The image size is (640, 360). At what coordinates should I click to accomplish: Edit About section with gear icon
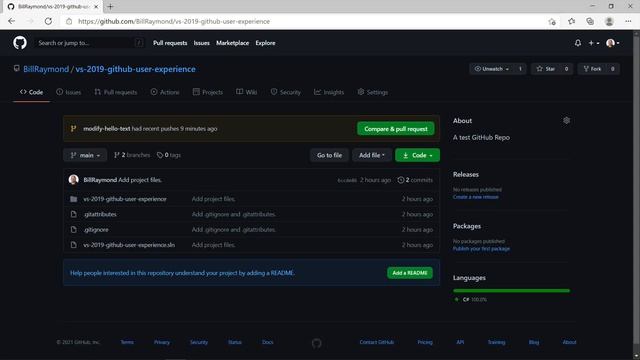tap(566, 120)
